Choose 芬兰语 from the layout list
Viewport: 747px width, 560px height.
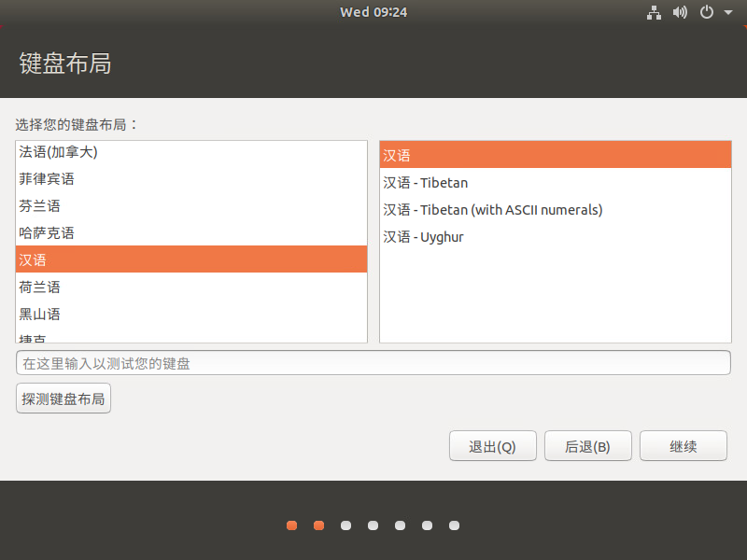point(191,206)
